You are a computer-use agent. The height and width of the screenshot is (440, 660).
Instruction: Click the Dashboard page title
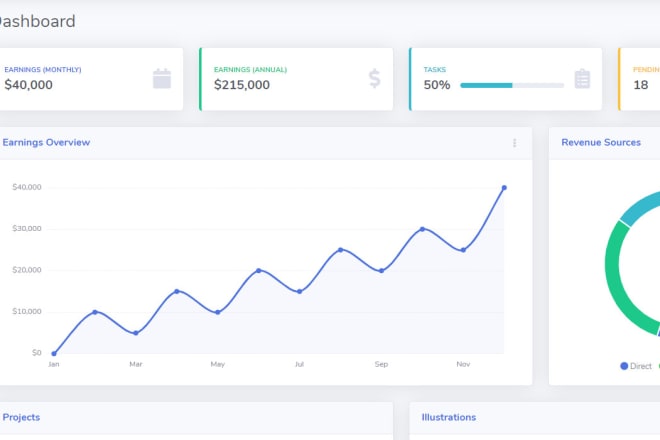(x=37, y=21)
